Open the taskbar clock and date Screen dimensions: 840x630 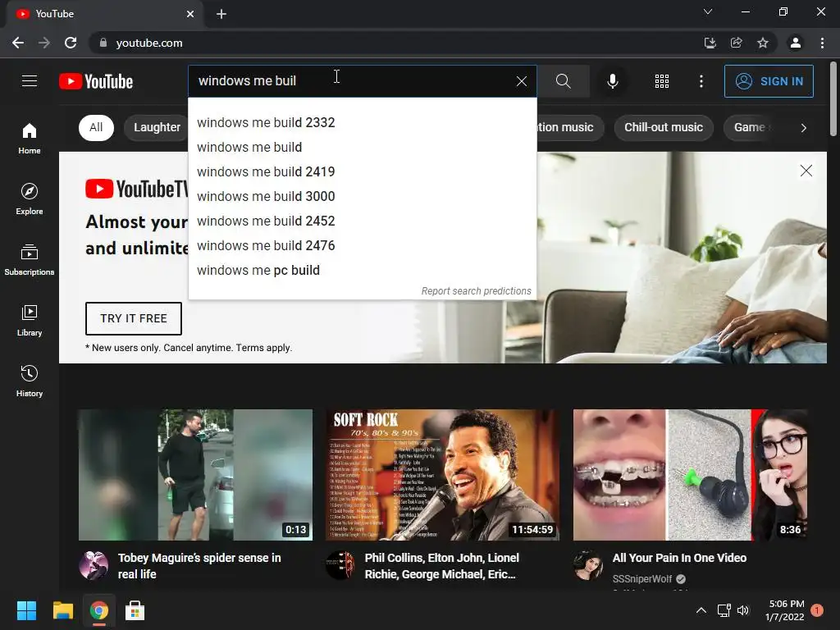786,610
